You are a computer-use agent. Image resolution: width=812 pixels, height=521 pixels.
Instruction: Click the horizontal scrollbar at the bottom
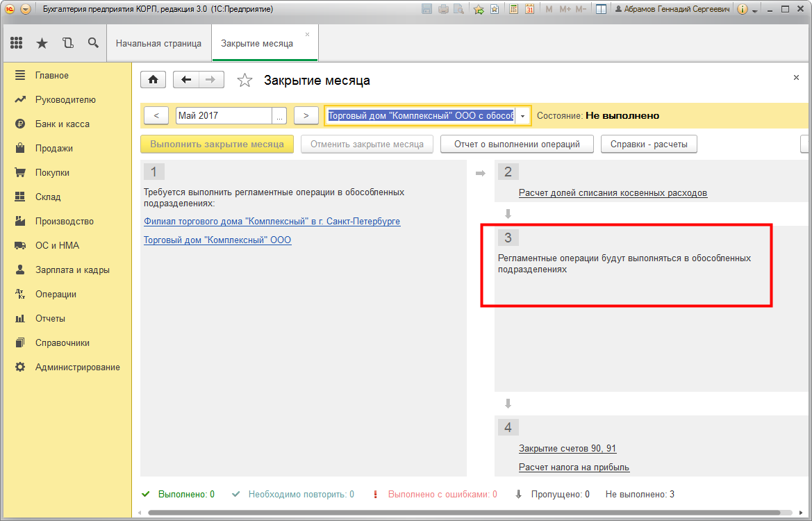click(x=464, y=513)
